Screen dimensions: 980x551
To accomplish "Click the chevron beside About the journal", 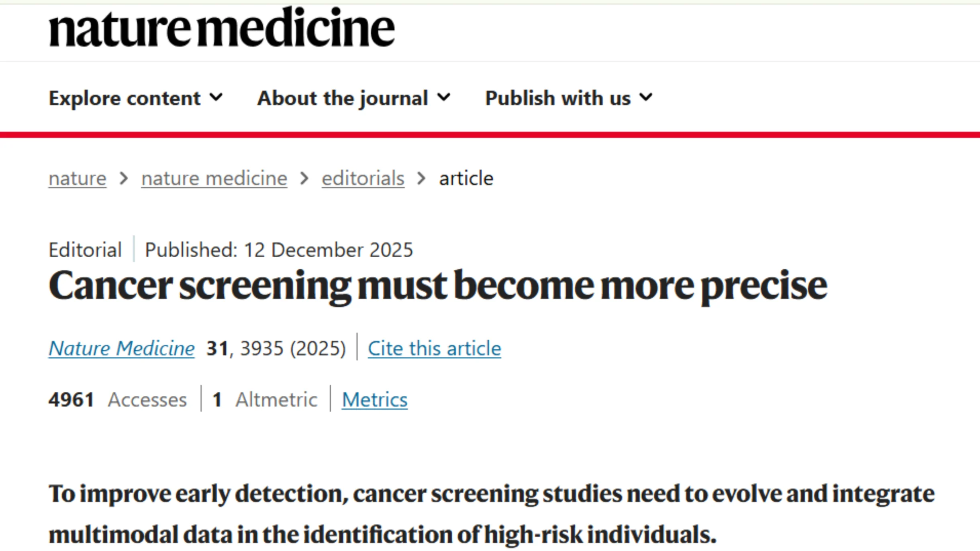I will pos(444,97).
